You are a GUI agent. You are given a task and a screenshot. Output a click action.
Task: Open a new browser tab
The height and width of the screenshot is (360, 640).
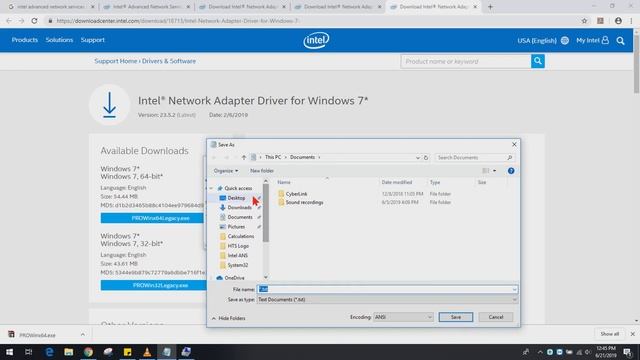tap(490, 7)
